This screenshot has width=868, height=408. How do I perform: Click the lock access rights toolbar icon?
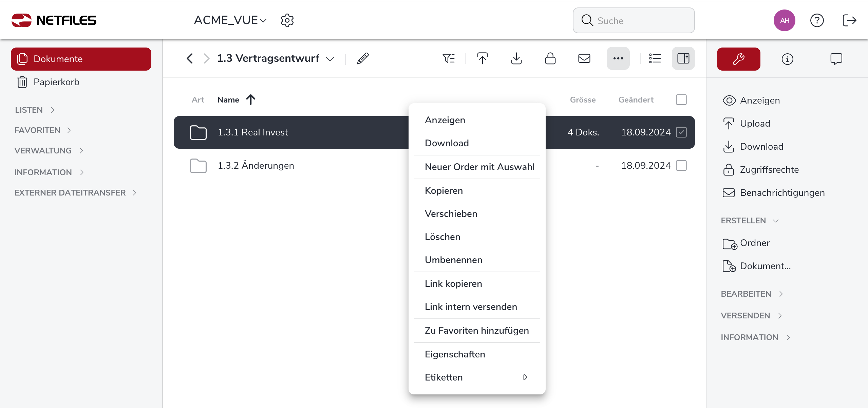[x=550, y=59]
